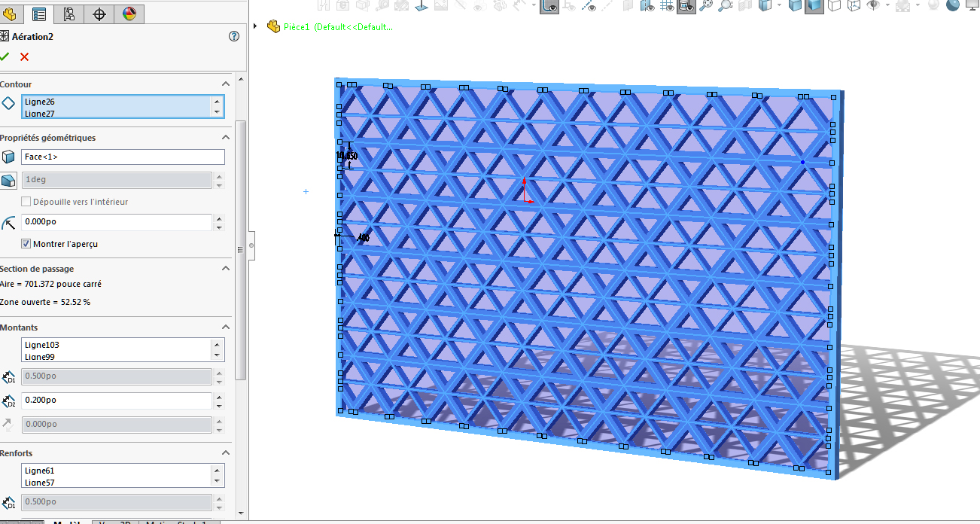Image resolution: width=980 pixels, height=524 pixels.
Task: Click the Montants D1 depth icon
Action: [8, 376]
